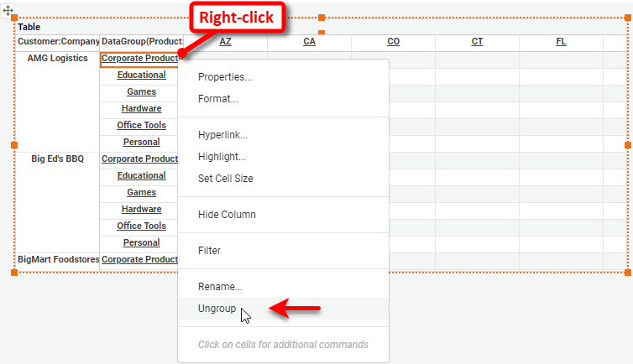Image resolution: width=633 pixels, height=364 pixels.
Task: Choose Format... from the context menu
Action: point(217,99)
